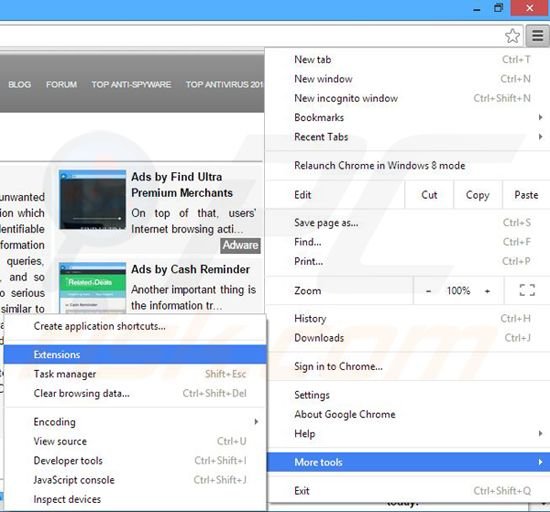Image resolution: width=550 pixels, height=512 pixels.
Task: Select Inspect devices from the submenu
Action: [x=135, y=499]
